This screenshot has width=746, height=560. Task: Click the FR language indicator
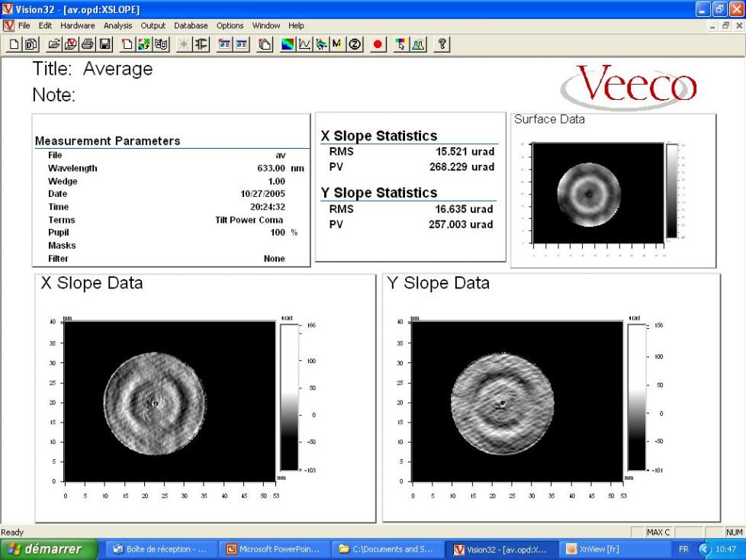(683, 549)
